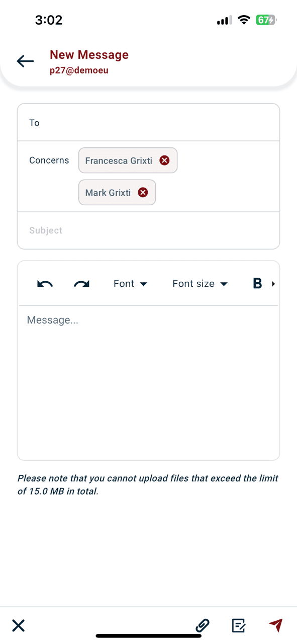
Task: Save the draft with the note icon
Action: coord(239,625)
